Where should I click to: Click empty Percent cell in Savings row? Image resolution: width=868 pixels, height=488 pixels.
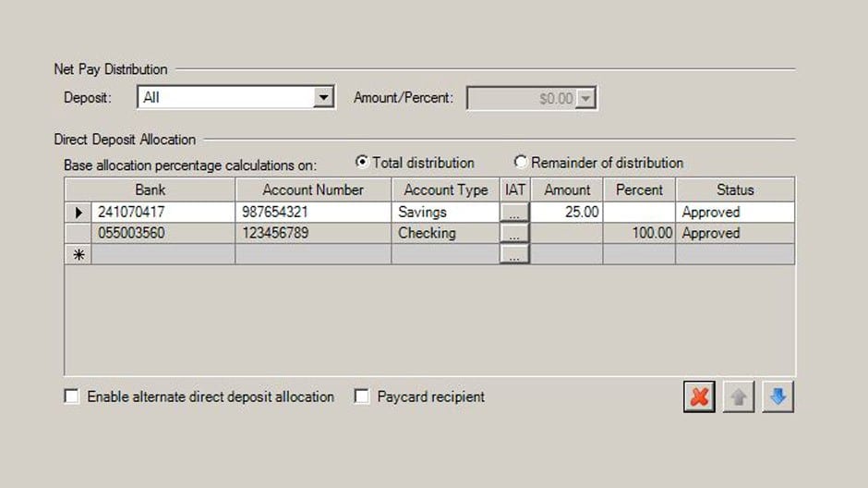639,213
